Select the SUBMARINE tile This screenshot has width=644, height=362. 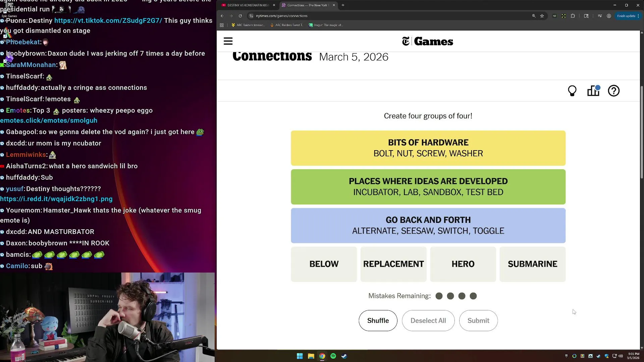[532, 264]
